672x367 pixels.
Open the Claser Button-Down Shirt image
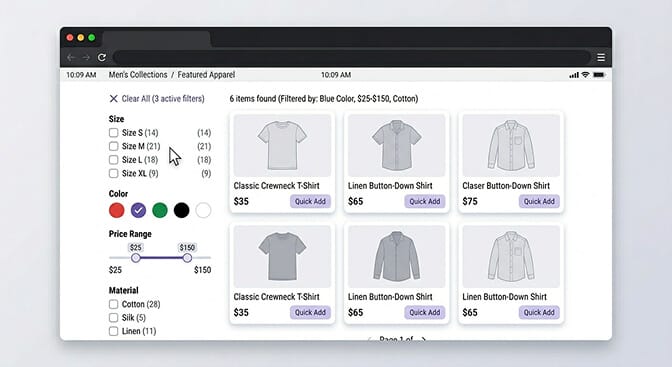(511, 145)
